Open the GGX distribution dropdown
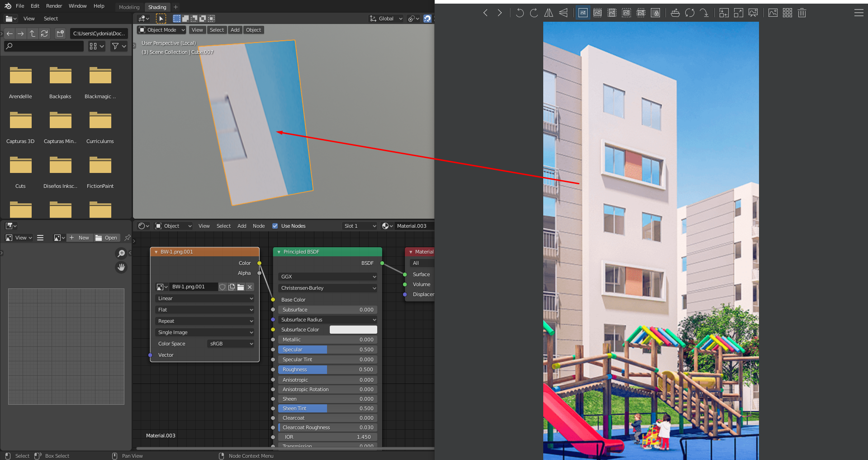This screenshot has width=868, height=460. click(328, 277)
